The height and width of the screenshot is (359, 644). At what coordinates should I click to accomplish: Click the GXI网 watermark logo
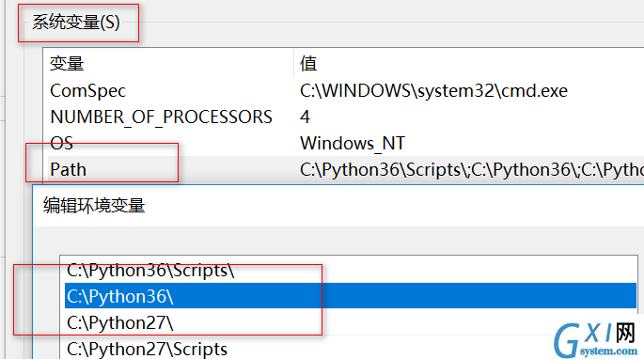595,339
